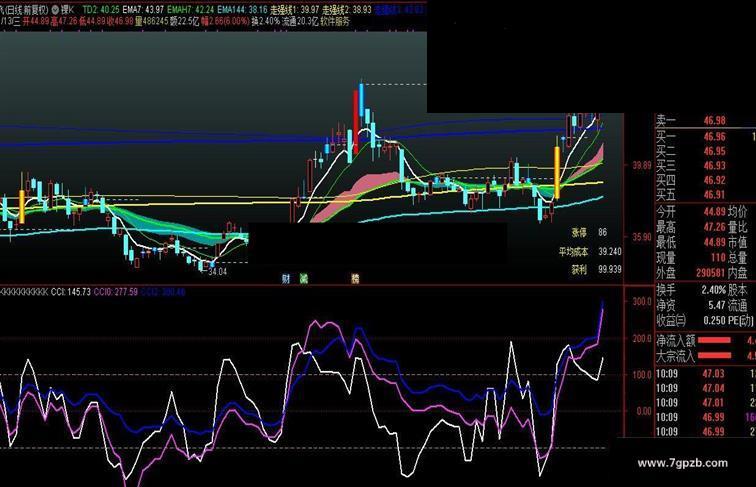
Task: Click the 200.0 CCI axis label
Action: [x=642, y=338]
